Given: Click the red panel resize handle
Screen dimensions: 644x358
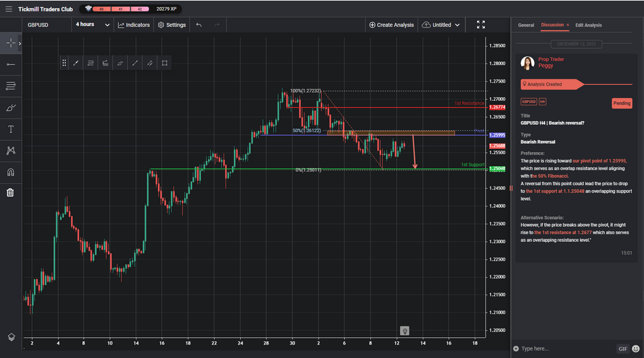Looking at the screenshot, I should 511,188.
